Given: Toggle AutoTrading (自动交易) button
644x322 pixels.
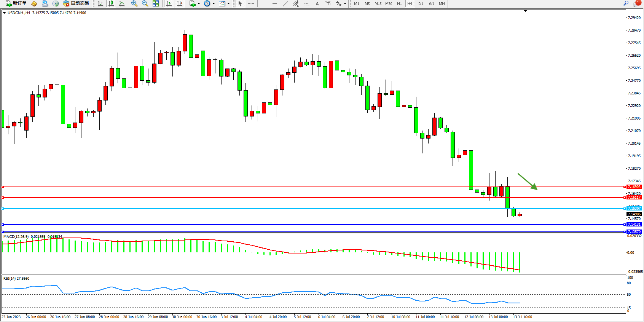Looking at the screenshot, I should [x=76, y=3].
